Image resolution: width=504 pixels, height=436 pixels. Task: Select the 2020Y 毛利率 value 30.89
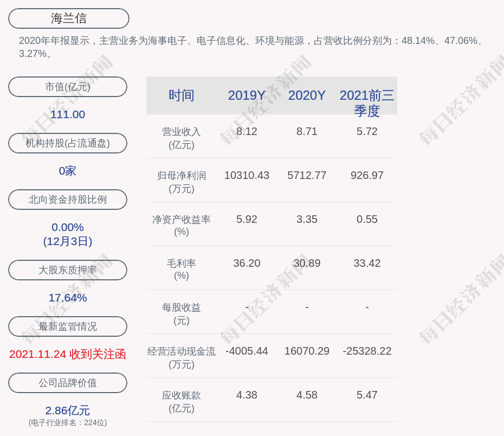[307, 264]
